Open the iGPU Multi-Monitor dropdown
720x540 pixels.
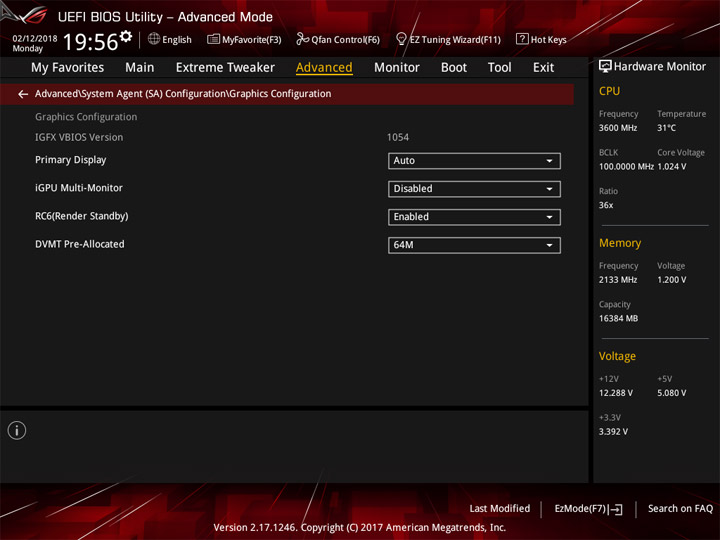(x=474, y=189)
